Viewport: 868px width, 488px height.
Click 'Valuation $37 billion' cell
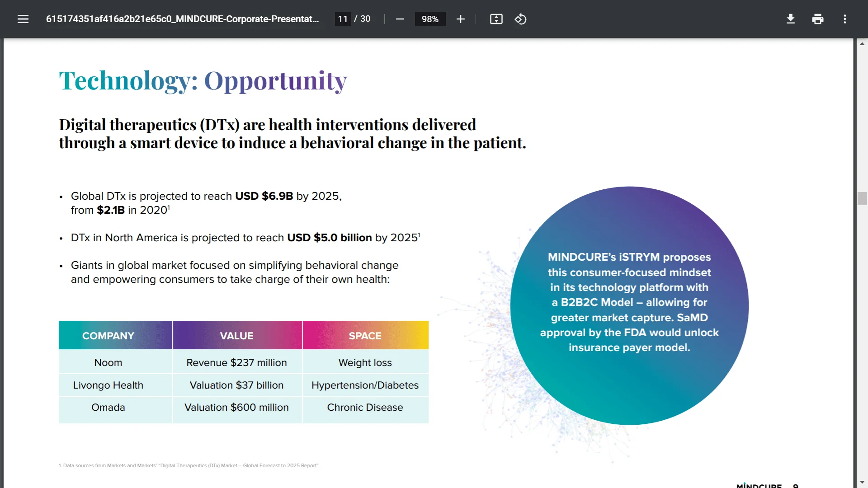(x=237, y=385)
